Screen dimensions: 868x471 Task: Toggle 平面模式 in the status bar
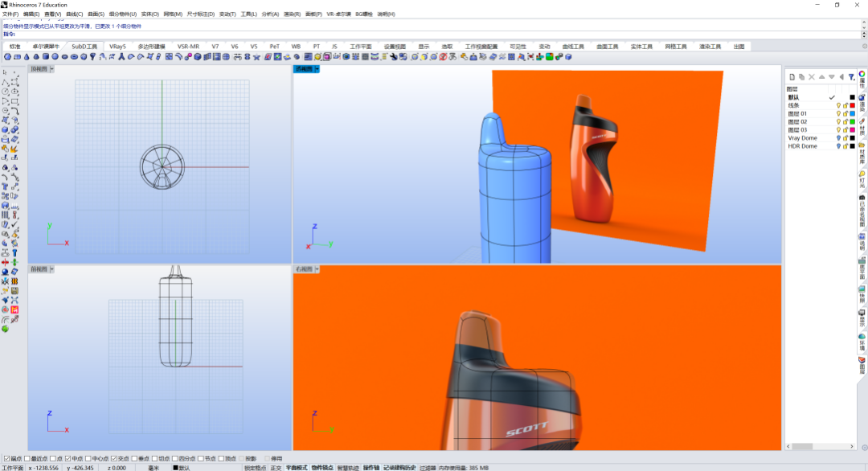(x=296, y=468)
